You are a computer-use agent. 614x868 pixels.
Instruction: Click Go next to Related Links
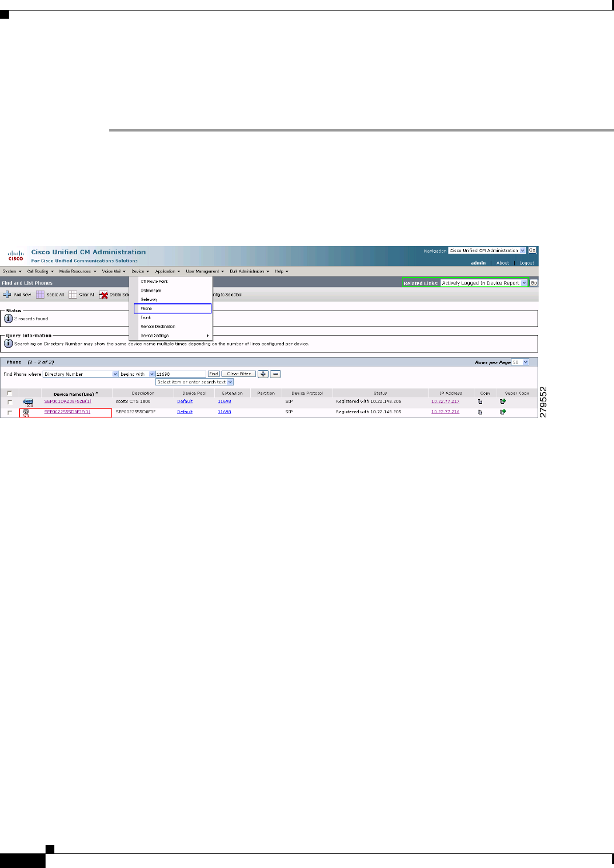pyautogui.click(x=533, y=283)
